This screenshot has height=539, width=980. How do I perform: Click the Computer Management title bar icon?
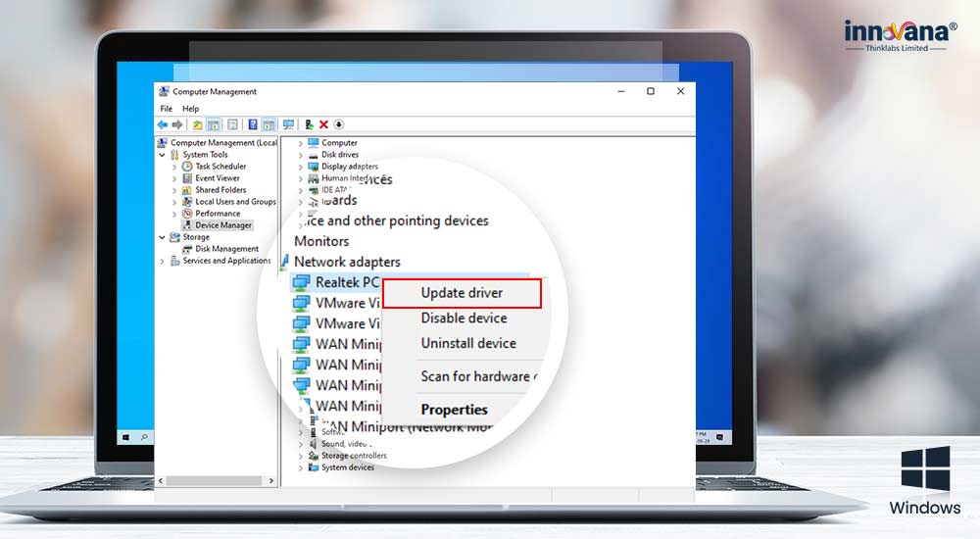click(x=164, y=91)
